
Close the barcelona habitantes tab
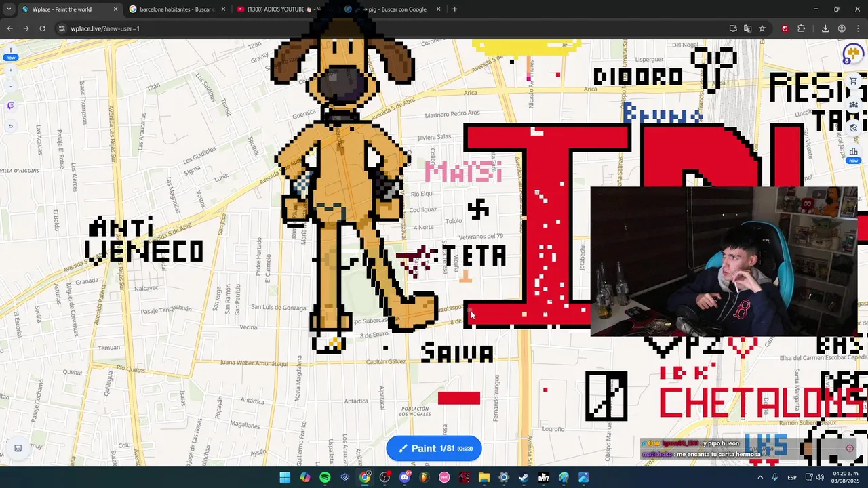click(x=222, y=9)
